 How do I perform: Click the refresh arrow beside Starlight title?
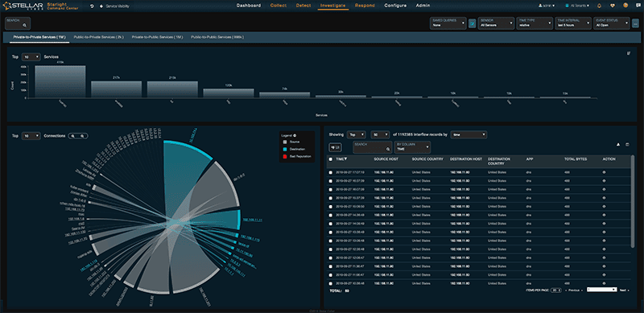[92, 6]
